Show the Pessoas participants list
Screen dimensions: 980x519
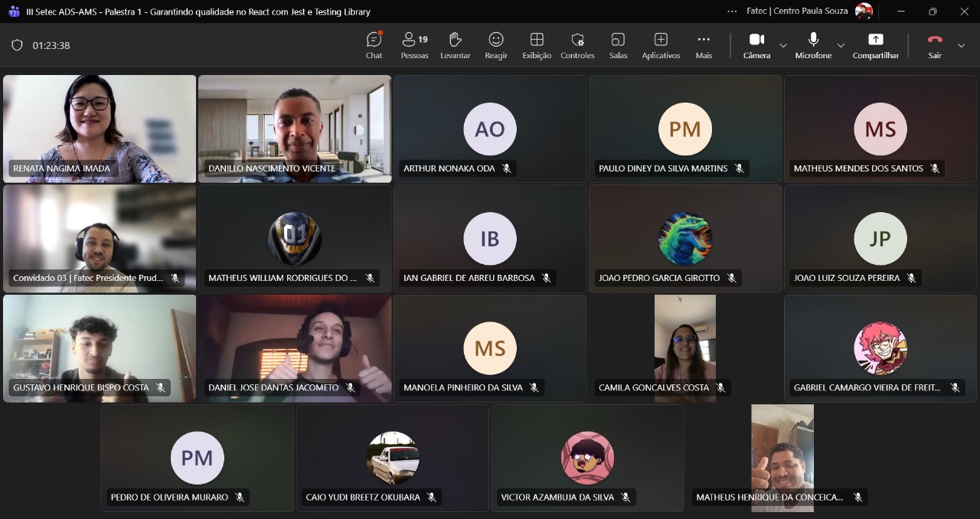click(414, 45)
